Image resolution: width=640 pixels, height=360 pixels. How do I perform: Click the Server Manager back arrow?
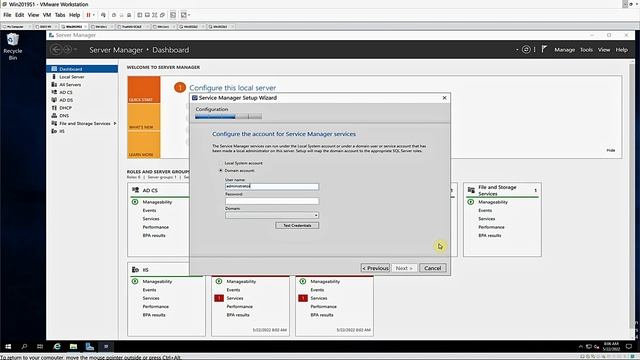point(56,50)
